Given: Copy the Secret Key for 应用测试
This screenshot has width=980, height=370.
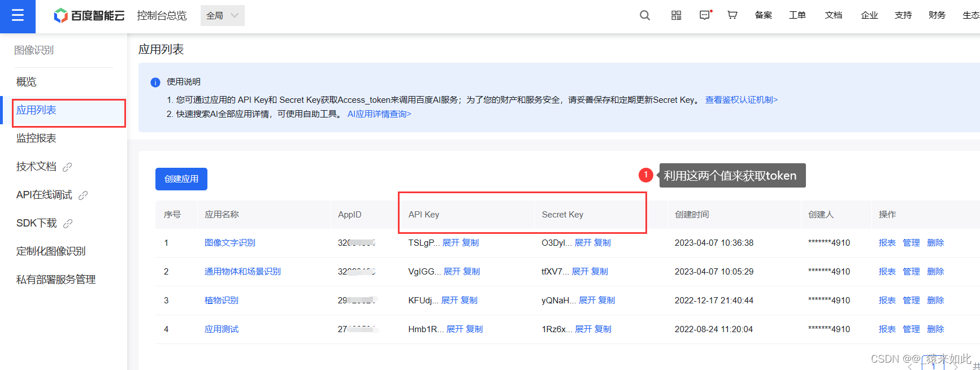Looking at the screenshot, I should point(603,329).
